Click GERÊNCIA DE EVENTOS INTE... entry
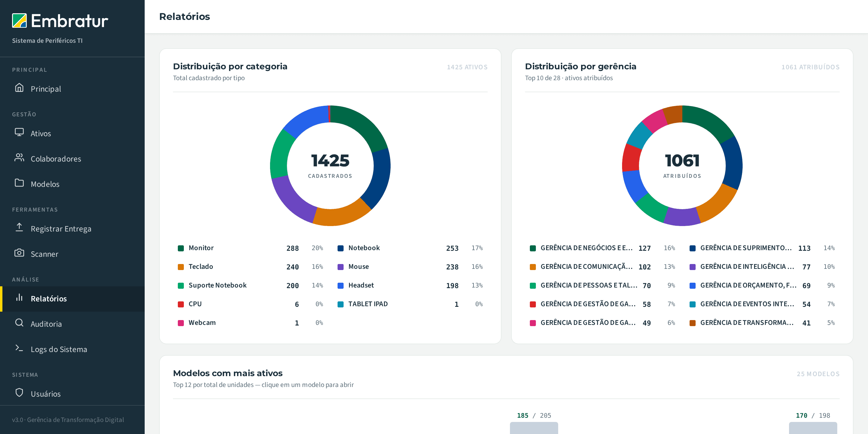 (762, 304)
